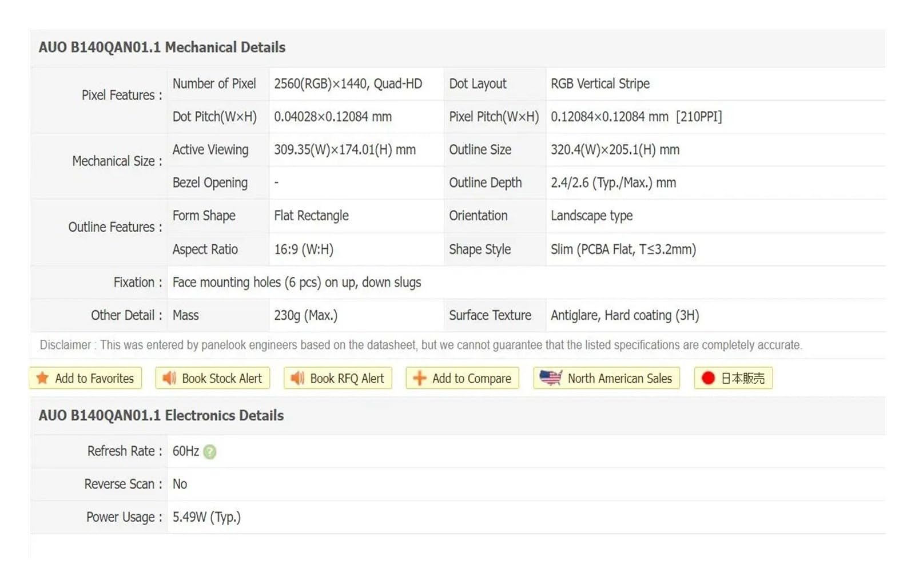Viewport: 915px width, 588px height.
Task: Click the Bezel Opening label
Action: click(x=210, y=183)
